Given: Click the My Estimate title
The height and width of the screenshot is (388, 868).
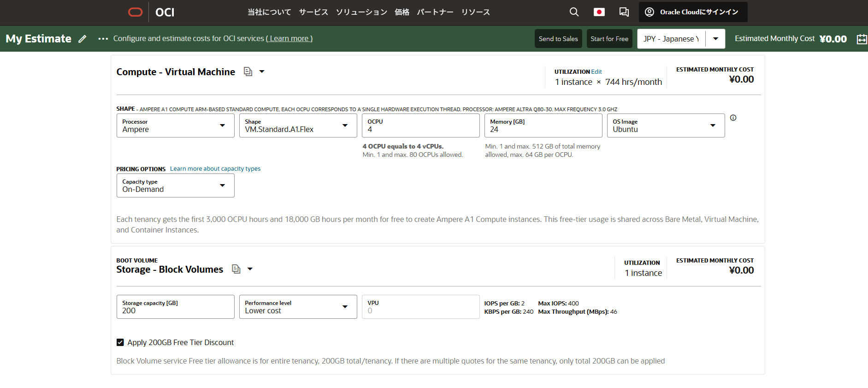Looking at the screenshot, I should pyautogui.click(x=38, y=39).
